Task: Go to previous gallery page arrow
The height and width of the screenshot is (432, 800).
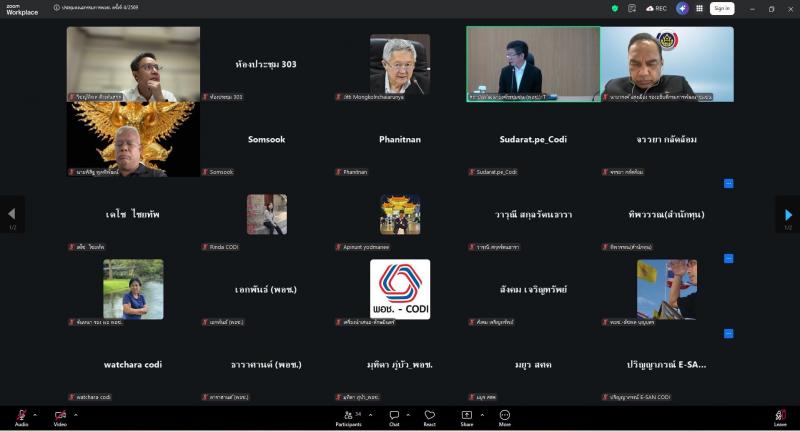Action: (12, 214)
